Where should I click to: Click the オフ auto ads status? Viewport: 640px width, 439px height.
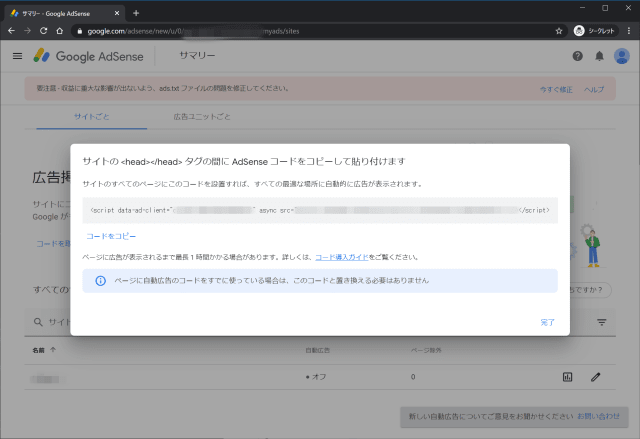(x=316, y=377)
